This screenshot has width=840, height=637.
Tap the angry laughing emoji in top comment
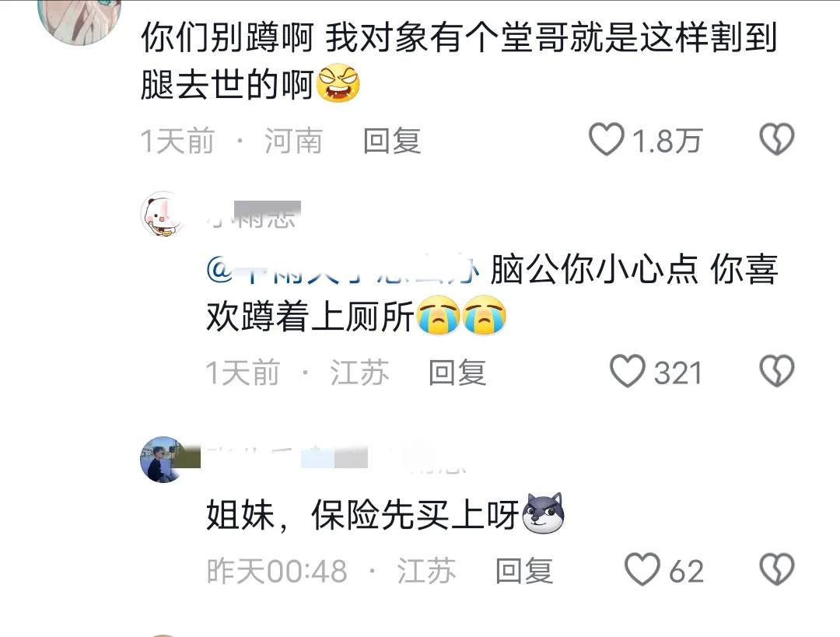point(338,83)
